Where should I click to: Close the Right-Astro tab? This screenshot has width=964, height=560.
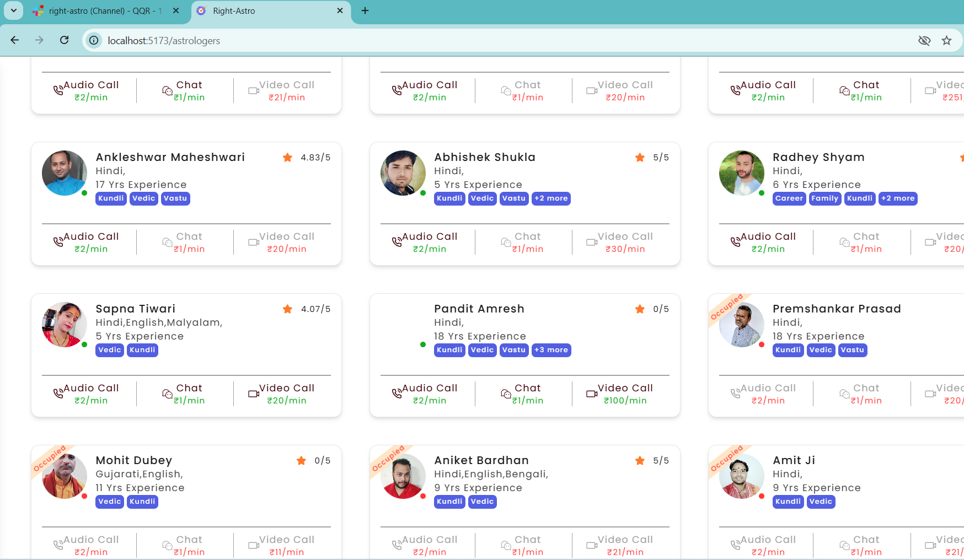pyautogui.click(x=340, y=10)
